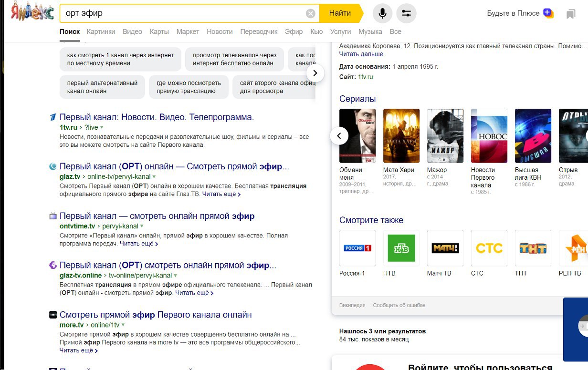Image resolution: width=588 pixels, height=370 pixels.
Task: Open 'Мата Хари' series poster
Action: point(401,136)
